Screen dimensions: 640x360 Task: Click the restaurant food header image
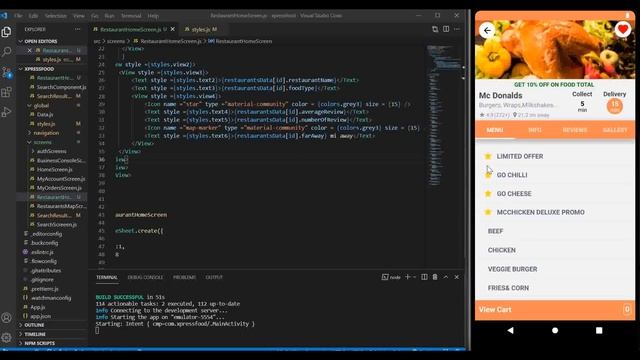coord(555,49)
